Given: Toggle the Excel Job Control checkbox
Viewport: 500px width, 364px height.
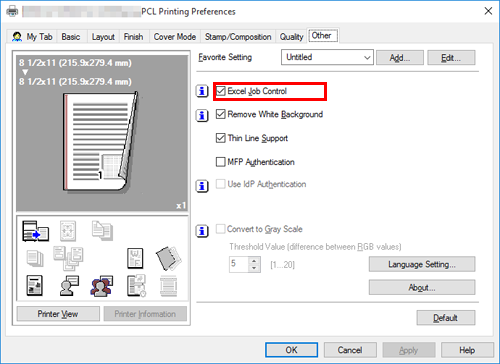Looking at the screenshot, I should [x=221, y=91].
